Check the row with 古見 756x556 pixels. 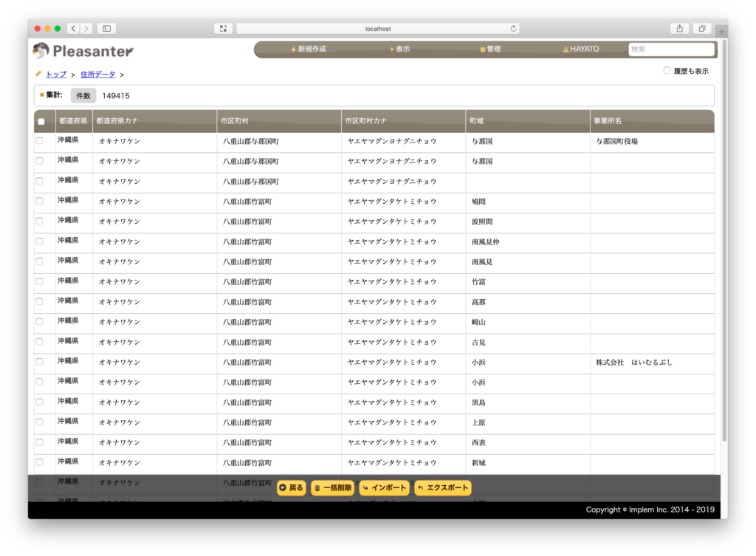pos(40,342)
